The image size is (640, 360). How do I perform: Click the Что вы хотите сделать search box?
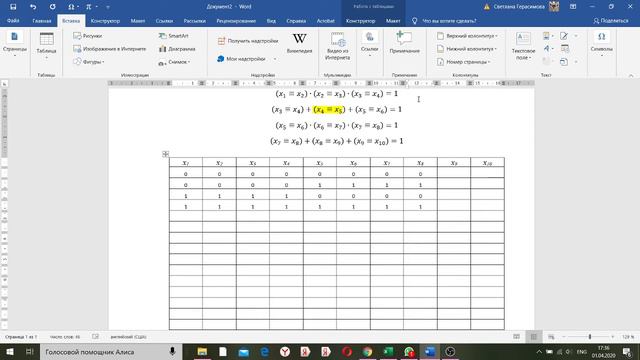(449, 20)
